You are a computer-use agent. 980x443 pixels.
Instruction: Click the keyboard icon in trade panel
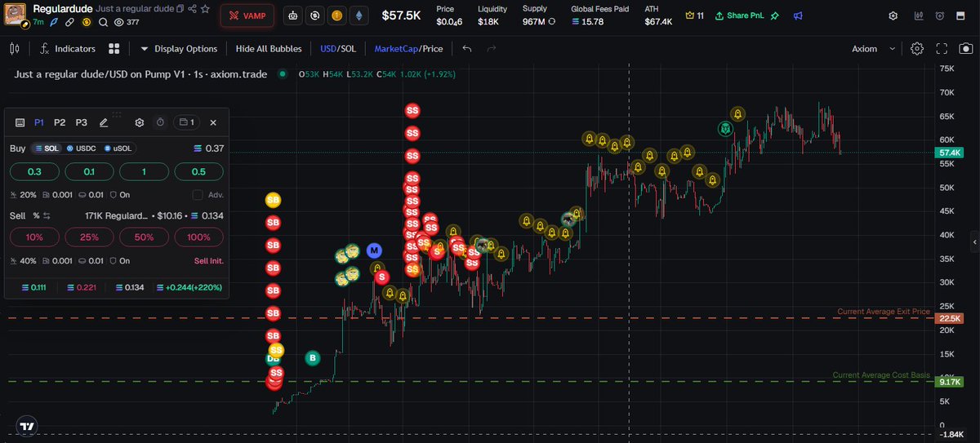(20, 122)
